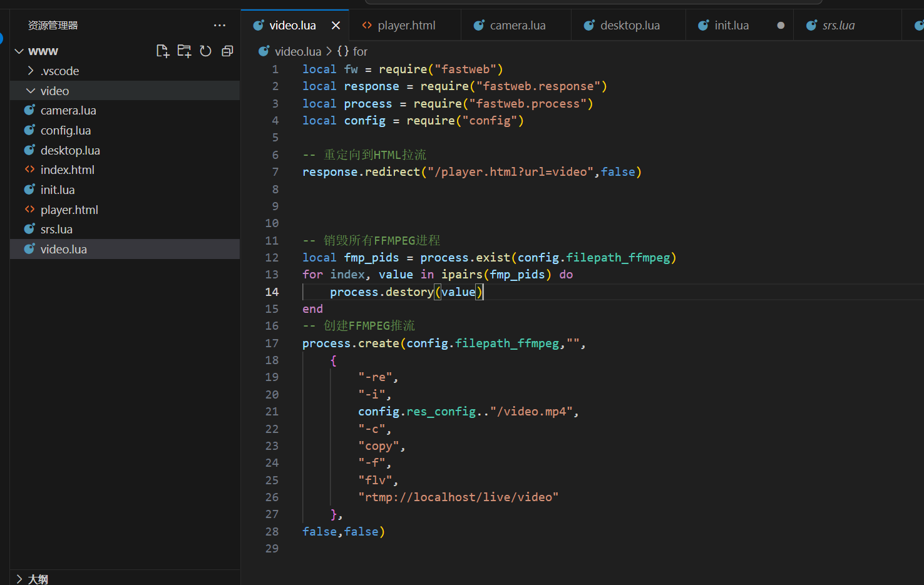Switch to the camera.lua tab

[518, 26]
